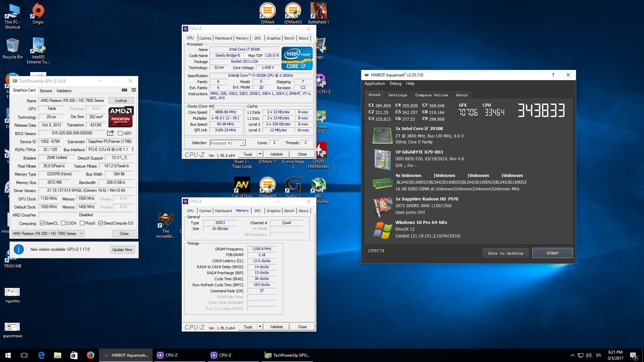
Task: Open Mainboard tab in upper CPU-Z window
Action: coord(223,38)
